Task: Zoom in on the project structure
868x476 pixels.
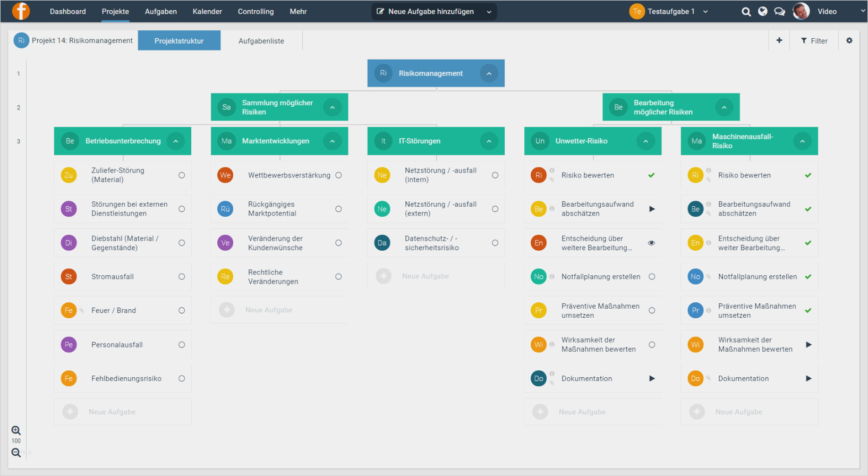Action: click(x=16, y=430)
